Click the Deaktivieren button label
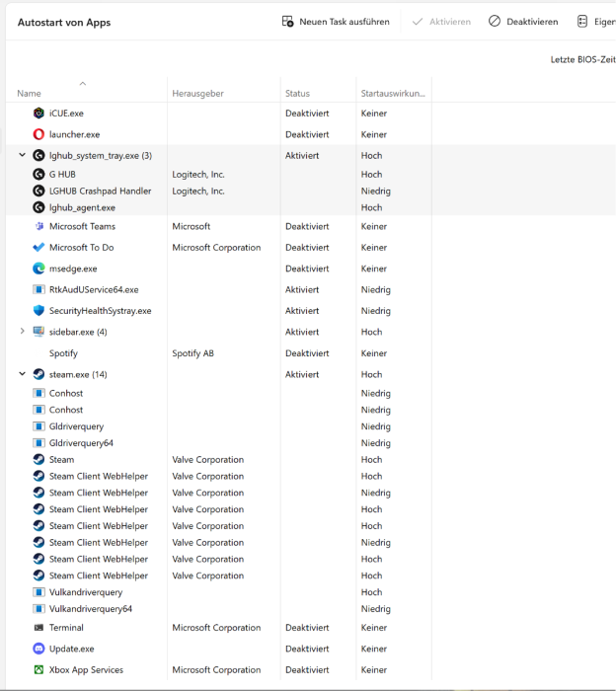 coord(532,22)
